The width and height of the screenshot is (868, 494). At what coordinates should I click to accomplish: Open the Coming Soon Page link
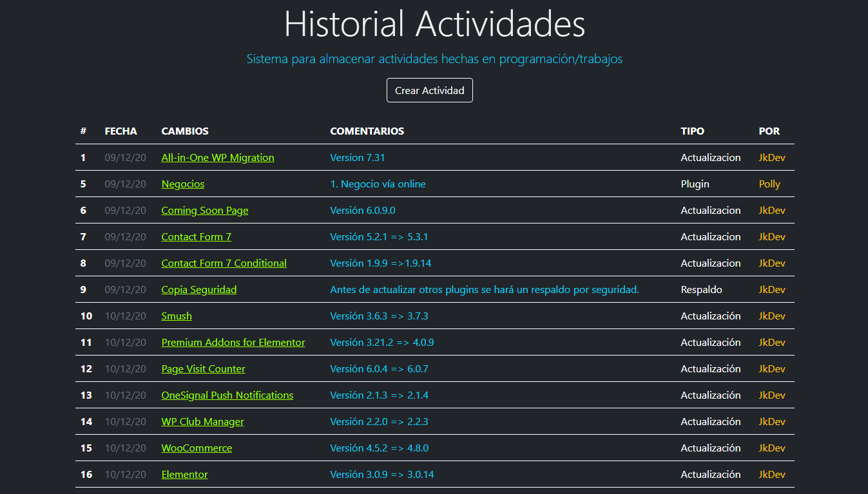tap(205, 211)
